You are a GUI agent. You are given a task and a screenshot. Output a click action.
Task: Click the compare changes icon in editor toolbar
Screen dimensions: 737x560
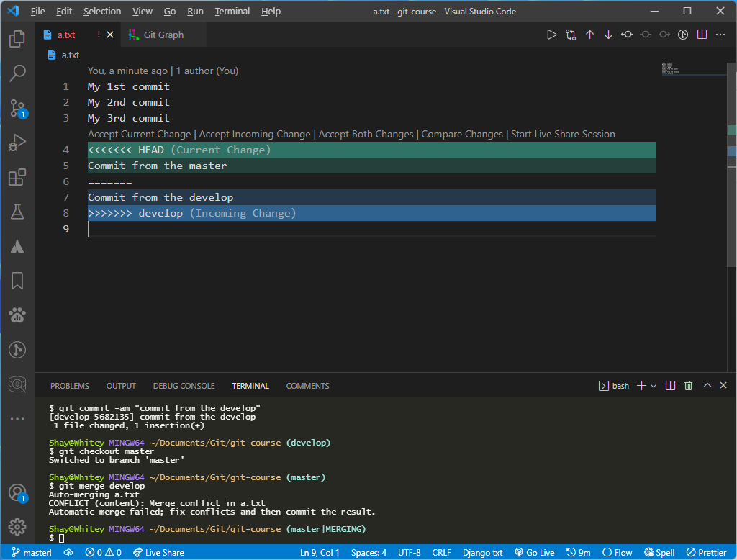tap(571, 35)
